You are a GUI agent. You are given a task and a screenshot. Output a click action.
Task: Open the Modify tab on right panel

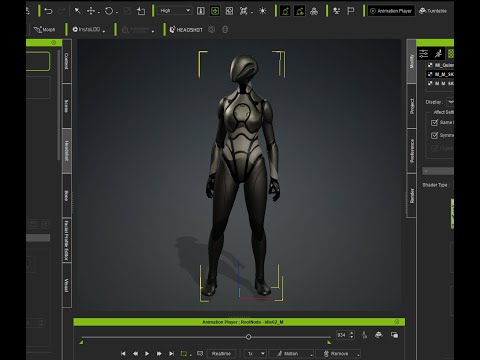click(x=412, y=61)
